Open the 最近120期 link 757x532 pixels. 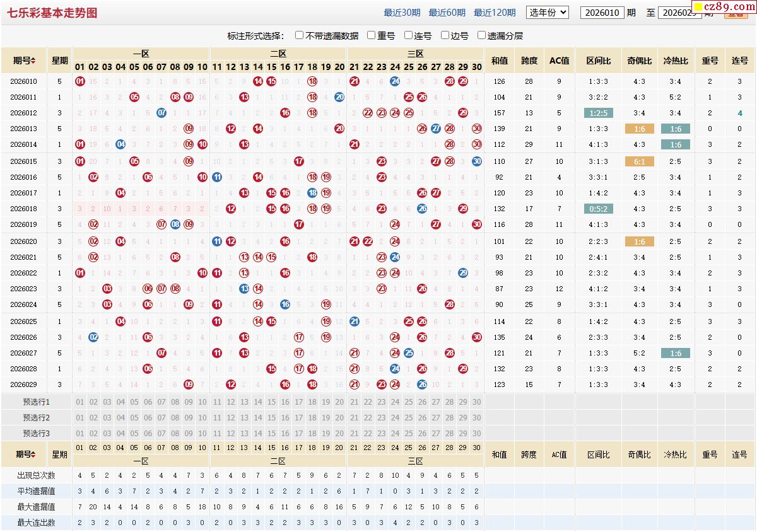pyautogui.click(x=495, y=13)
